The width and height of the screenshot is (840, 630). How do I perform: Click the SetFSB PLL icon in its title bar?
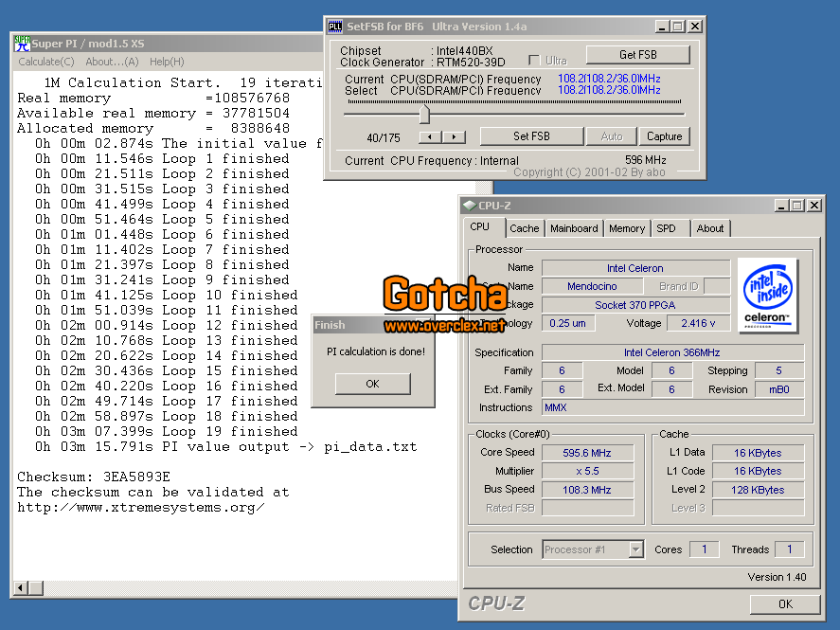335,27
